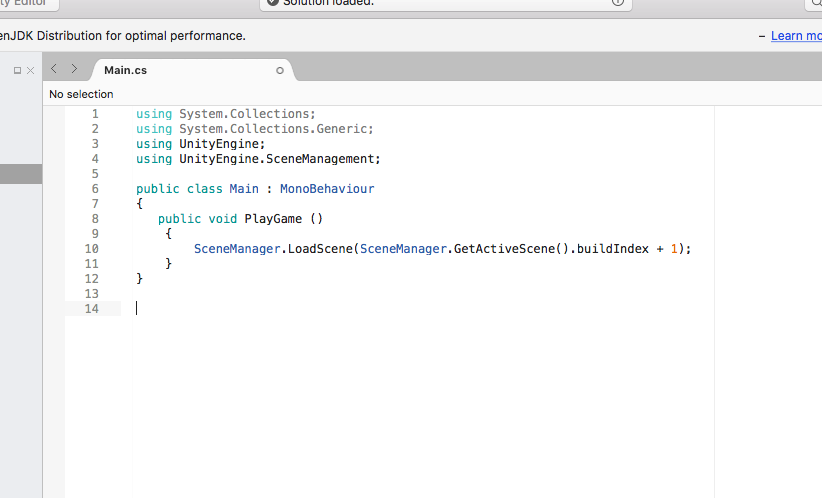Click the UnityEngine.SceneManagement using statement
The width and height of the screenshot is (822, 498).
point(279,159)
